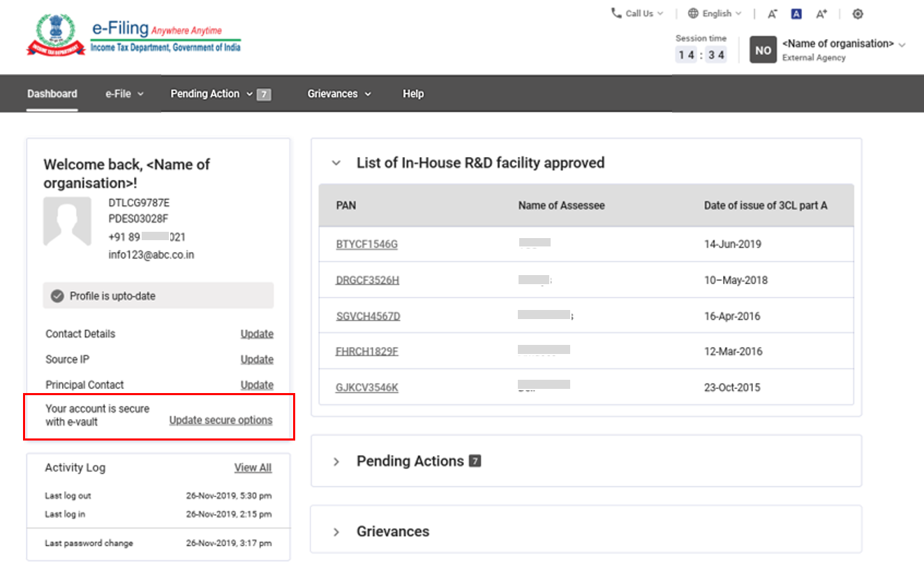Click the Income Tax Department emblem logo
The width and height of the screenshot is (924, 569).
[x=56, y=36]
